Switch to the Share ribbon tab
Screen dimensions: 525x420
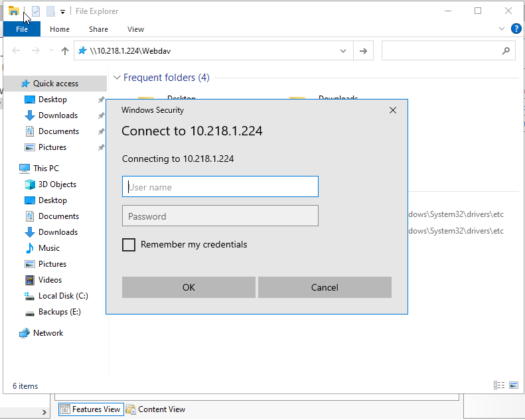[x=98, y=29]
